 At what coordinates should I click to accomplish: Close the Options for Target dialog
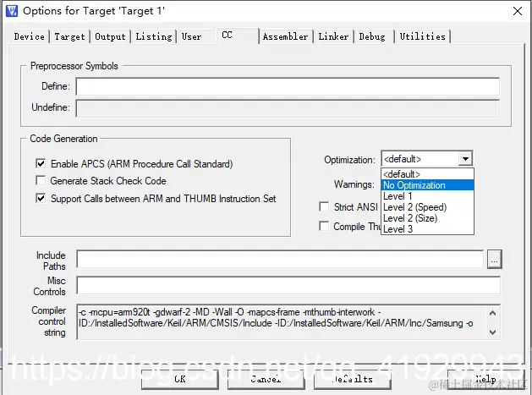518,11
